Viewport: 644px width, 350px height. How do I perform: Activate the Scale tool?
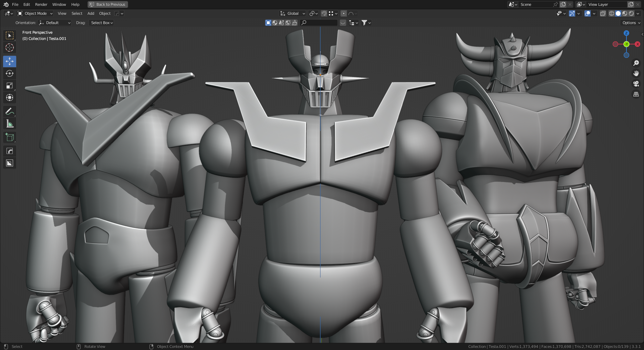click(x=10, y=85)
